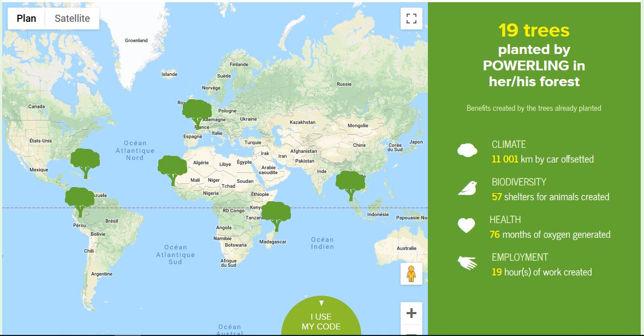This screenshot has height=336, width=644.
Task: Click the 76 months of oxygen generated text
Action: [550, 235]
